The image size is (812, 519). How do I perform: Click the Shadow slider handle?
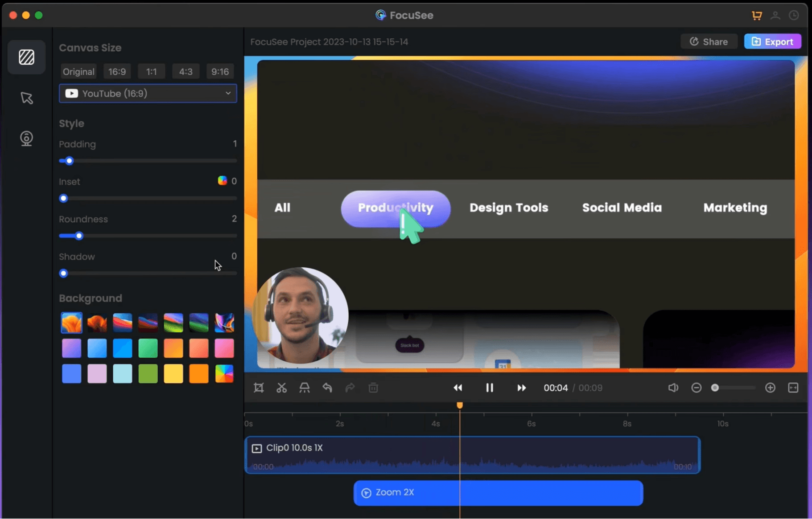click(63, 273)
